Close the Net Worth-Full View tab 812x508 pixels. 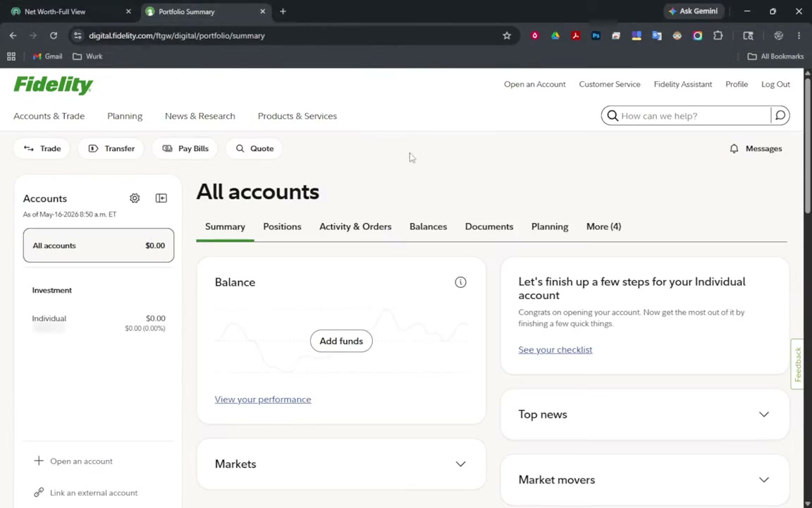coord(128,11)
